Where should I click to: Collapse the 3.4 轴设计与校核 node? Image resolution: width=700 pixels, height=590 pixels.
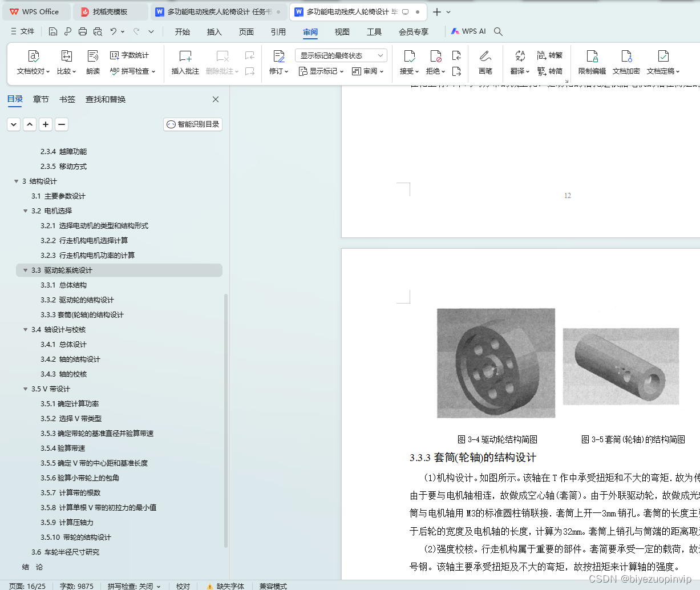[x=25, y=330]
